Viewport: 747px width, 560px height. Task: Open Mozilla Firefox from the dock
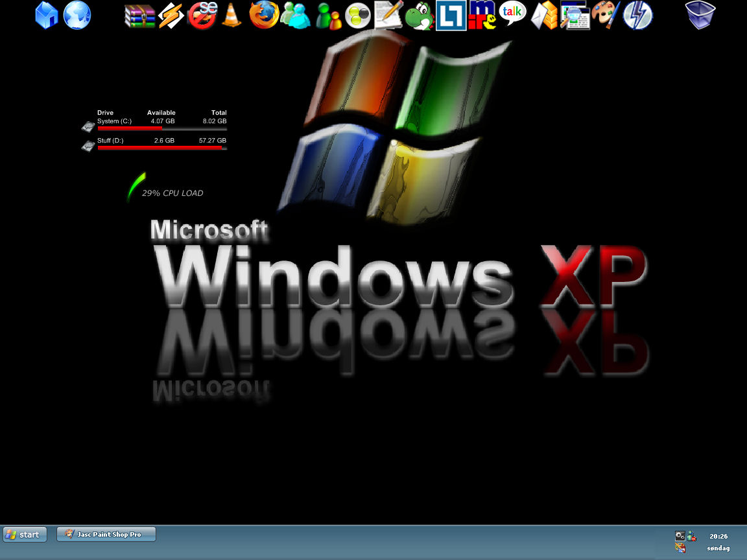(x=263, y=16)
